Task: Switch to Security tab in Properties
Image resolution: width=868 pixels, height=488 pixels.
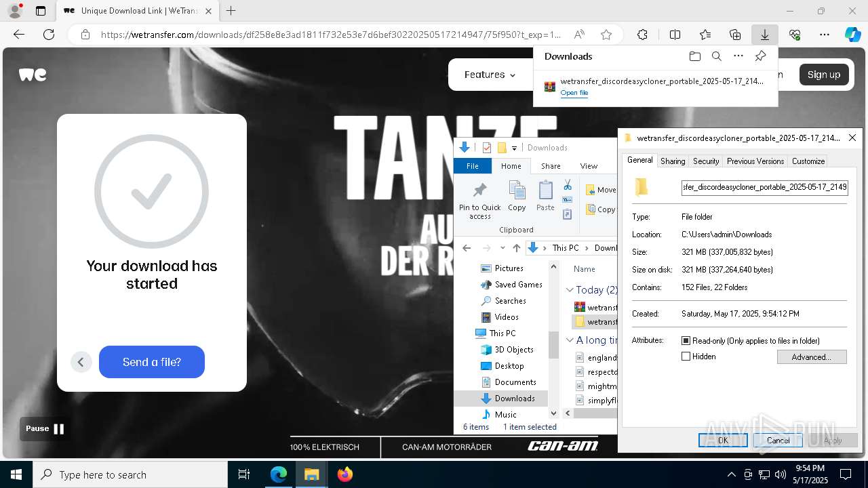Action: click(x=706, y=161)
